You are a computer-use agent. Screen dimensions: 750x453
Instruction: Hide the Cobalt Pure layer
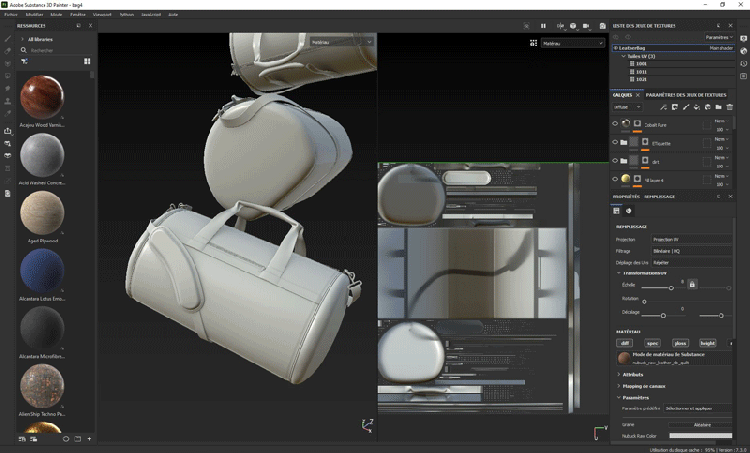(x=615, y=125)
